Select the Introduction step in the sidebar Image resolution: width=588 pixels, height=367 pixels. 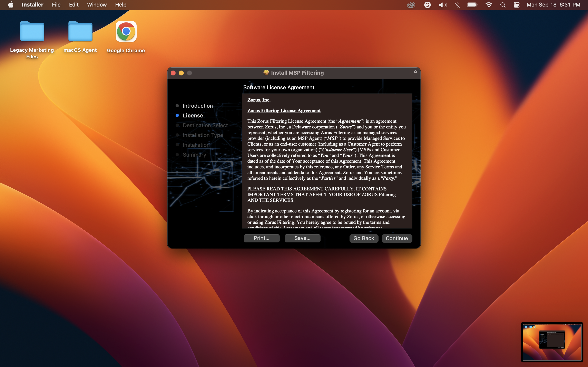(198, 106)
